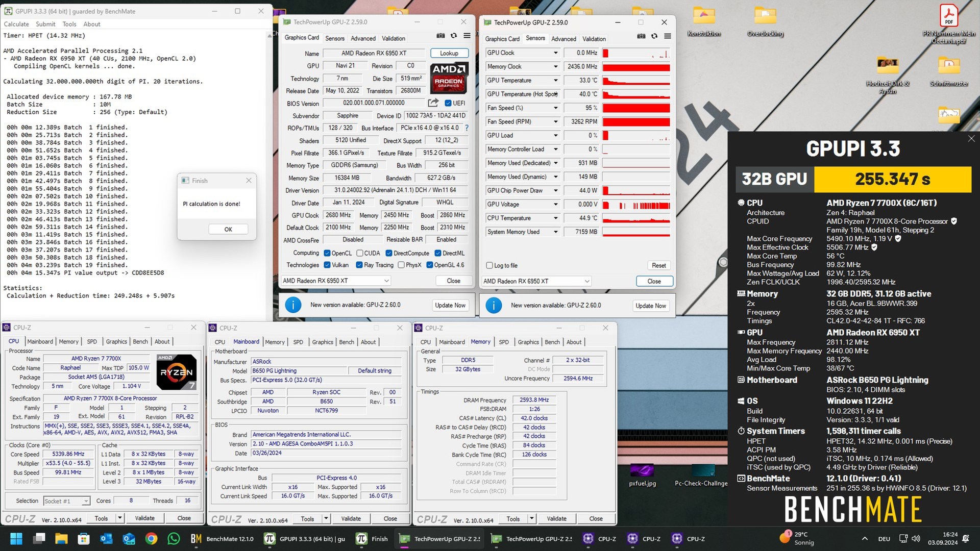
Task: Click the GPU name field in GPU-Z
Action: [x=374, y=53]
